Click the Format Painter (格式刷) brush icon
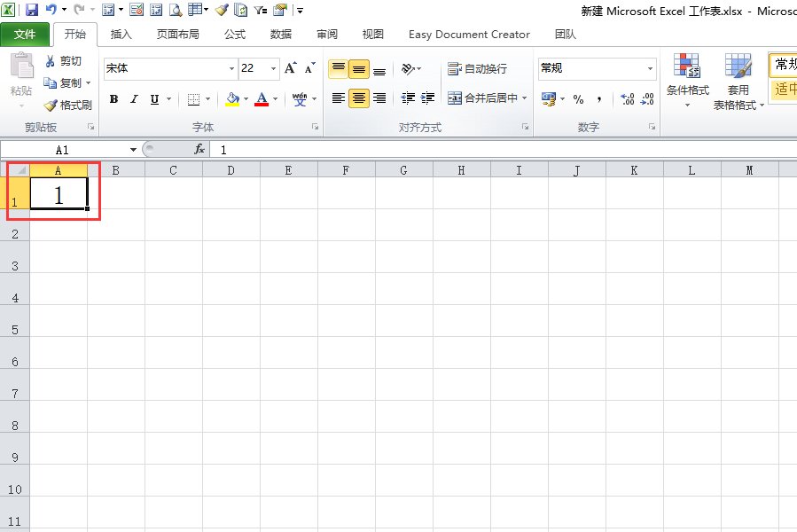This screenshot has width=797, height=532. [51, 105]
